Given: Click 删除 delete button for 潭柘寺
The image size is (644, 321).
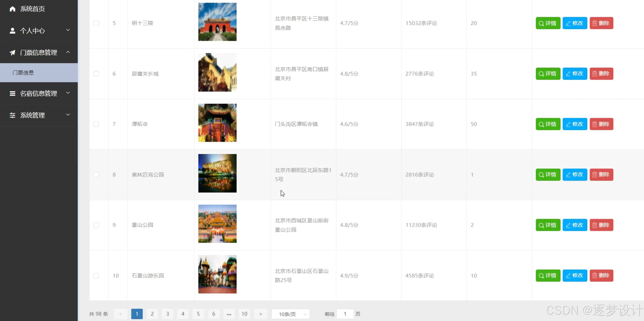Looking at the screenshot, I should [x=601, y=124].
